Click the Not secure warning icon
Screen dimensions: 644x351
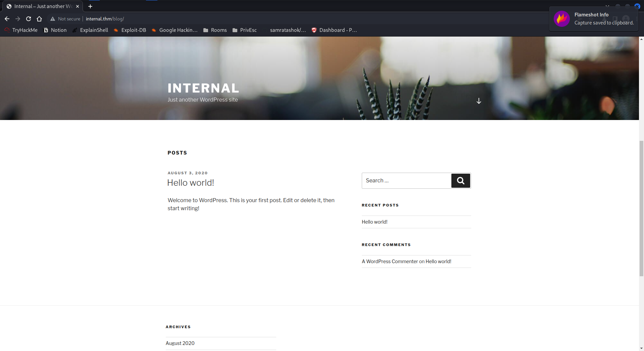[x=53, y=19]
